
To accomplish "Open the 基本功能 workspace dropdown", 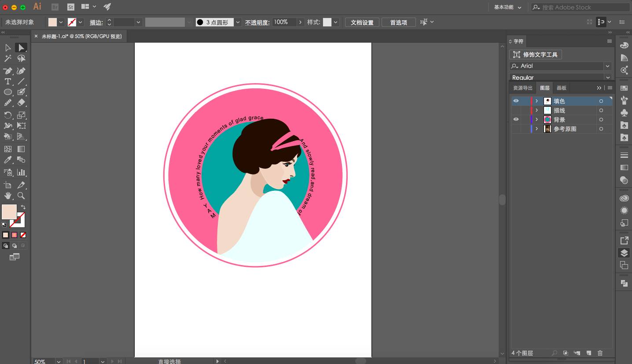I will click(507, 7).
